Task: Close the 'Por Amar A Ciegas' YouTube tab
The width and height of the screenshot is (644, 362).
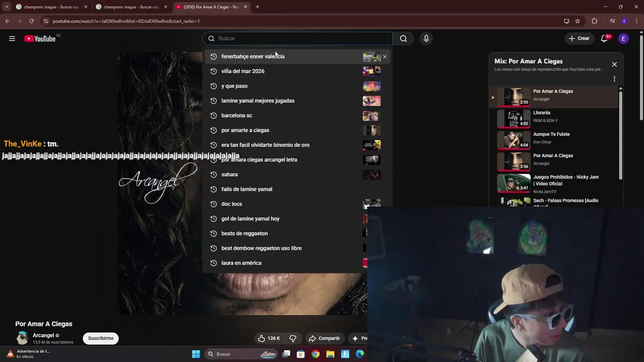Action: click(246, 7)
